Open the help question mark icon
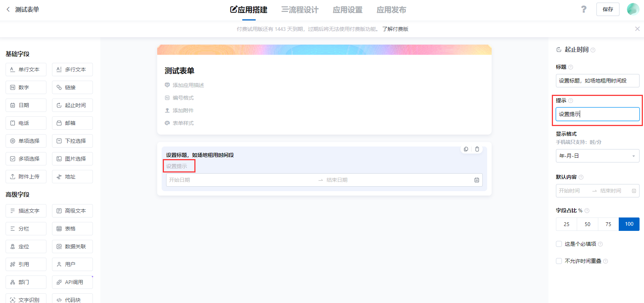This screenshot has height=303, width=644. 584,9
